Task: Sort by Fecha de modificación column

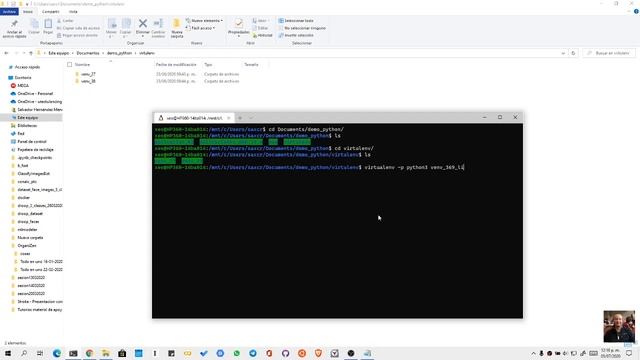Action: pyautogui.click(x=176, y=64)
